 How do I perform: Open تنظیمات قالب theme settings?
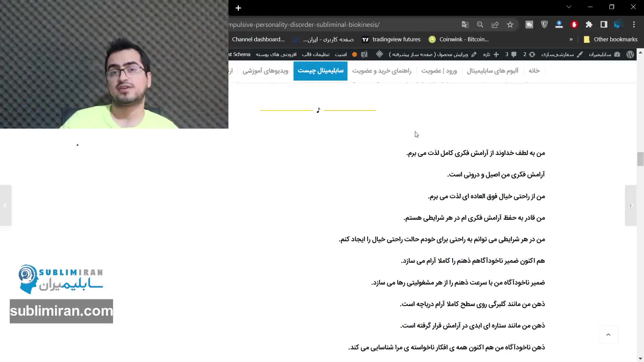[x=316, y=54]
